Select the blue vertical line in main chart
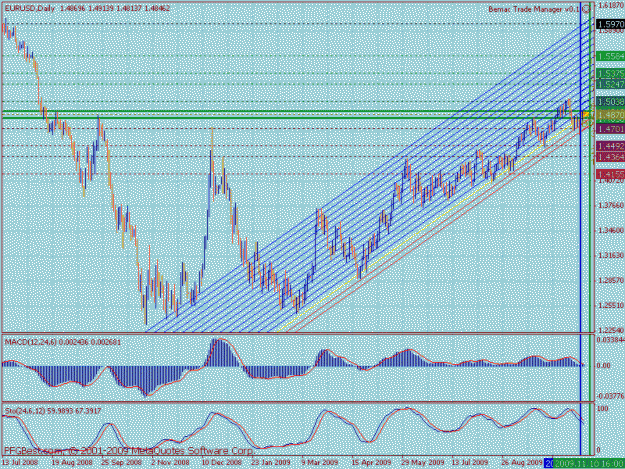The height and width of the screenshot is (469, 625). pyautogui.click(x=580, y=167)
